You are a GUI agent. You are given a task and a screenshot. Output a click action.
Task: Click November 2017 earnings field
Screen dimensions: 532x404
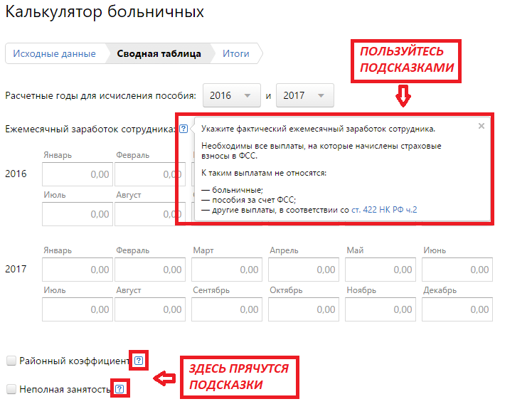[x=381, y=309]
